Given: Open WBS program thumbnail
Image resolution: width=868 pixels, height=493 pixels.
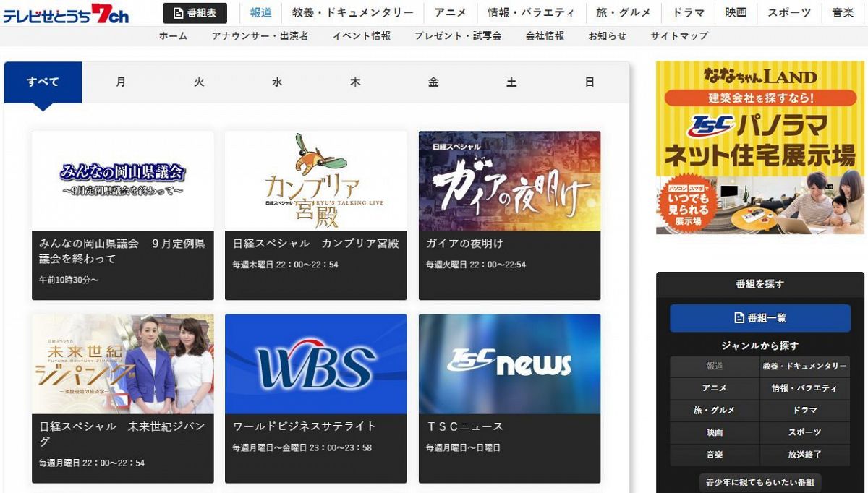Looking at the screenshot, I should click(x=316, y=364).
